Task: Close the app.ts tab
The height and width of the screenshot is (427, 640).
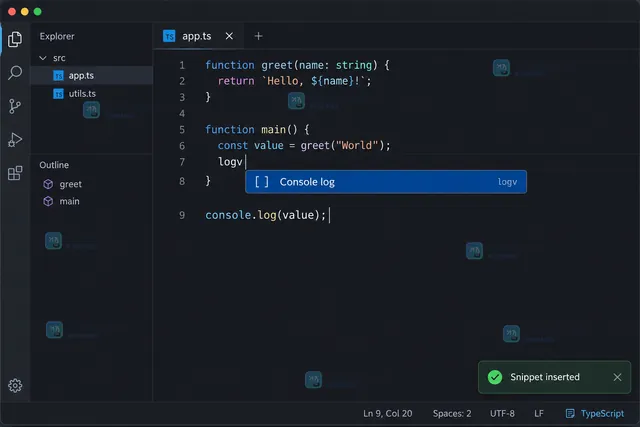Action: pyautogui.click(x=229, y=36)
